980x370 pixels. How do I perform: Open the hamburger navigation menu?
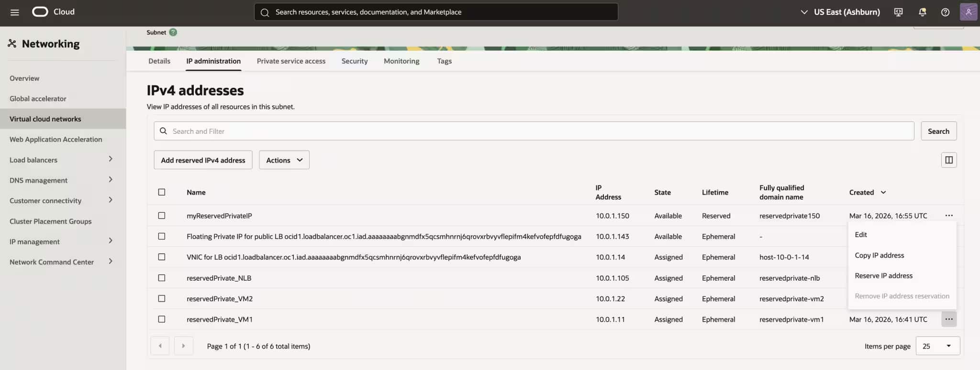point(15,12)
